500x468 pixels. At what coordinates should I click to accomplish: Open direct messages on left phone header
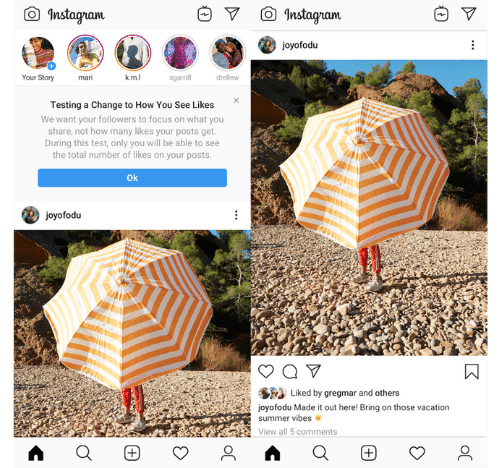(x=232, y=14)
